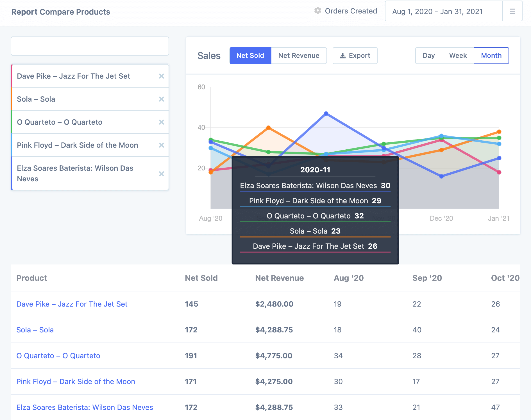Open the hamburger menu next to date range

[512, 11]
